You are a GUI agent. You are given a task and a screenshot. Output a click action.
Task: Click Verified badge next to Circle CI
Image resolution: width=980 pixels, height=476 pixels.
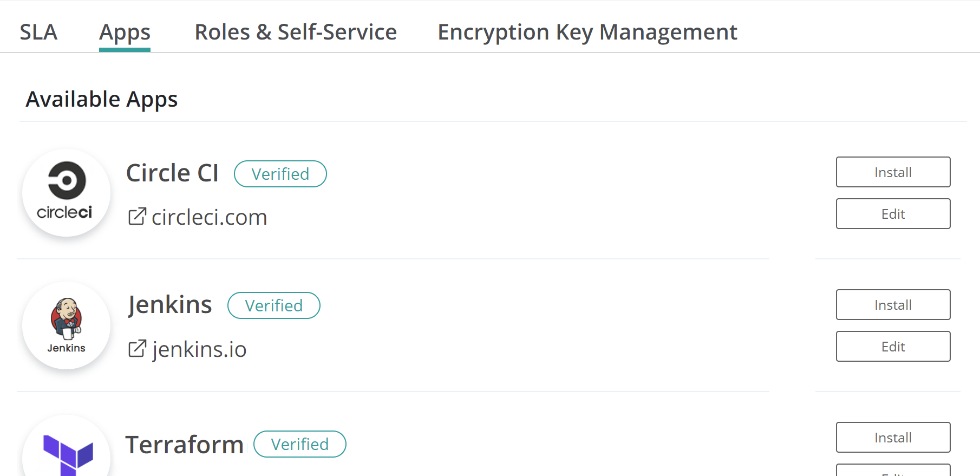pos(280,174)
